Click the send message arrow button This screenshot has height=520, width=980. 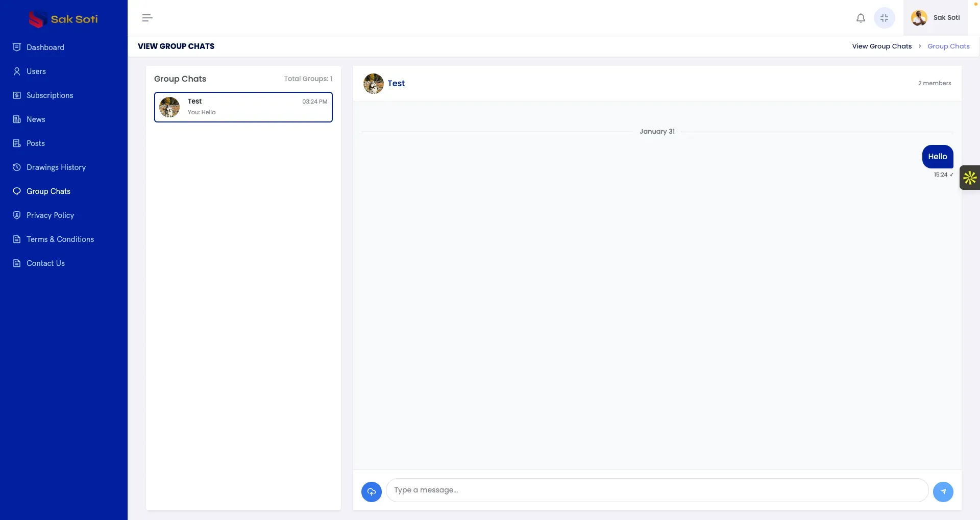click(943, 492)
